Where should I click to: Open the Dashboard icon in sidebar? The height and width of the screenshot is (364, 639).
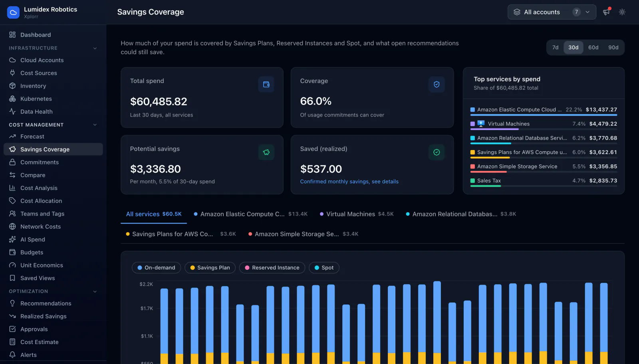tap(12, 35)
